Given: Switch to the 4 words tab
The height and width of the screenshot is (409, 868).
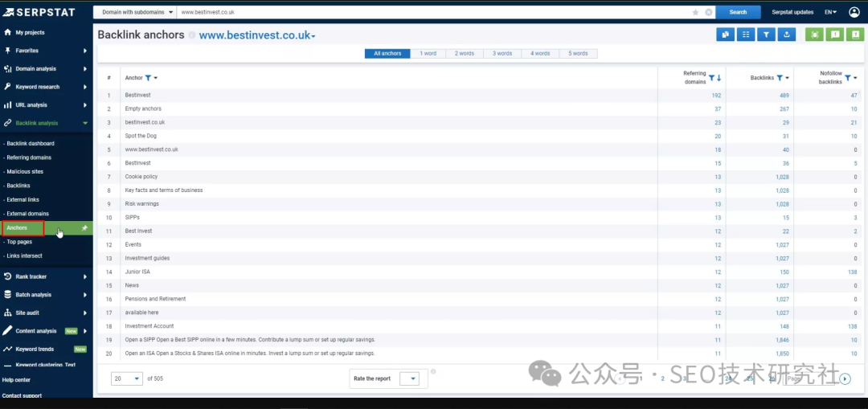Looking at the screenshot, I should [540, 54].
